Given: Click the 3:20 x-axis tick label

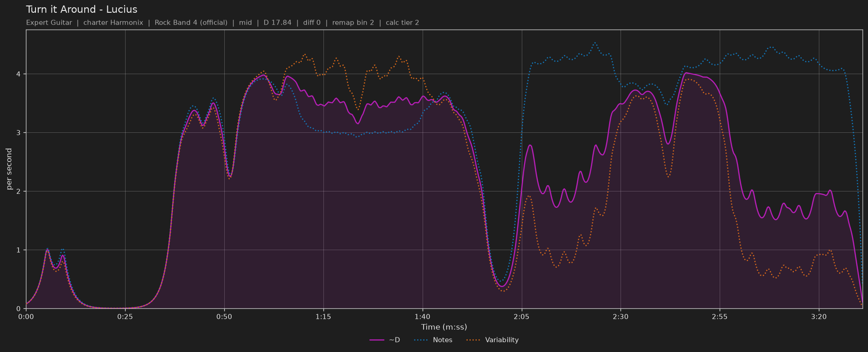Looking at the screenshot, I should click(819, 317).
